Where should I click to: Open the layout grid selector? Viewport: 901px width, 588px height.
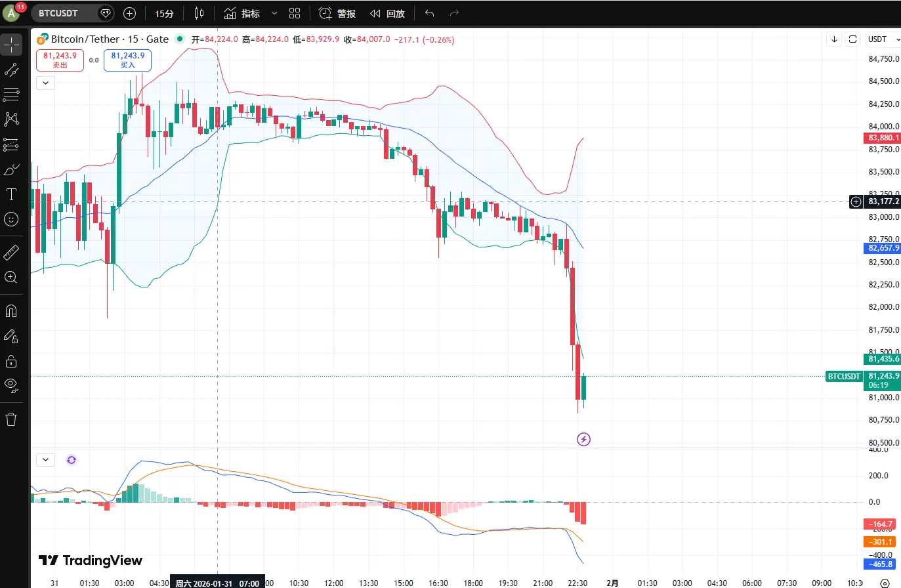[295, 13]
